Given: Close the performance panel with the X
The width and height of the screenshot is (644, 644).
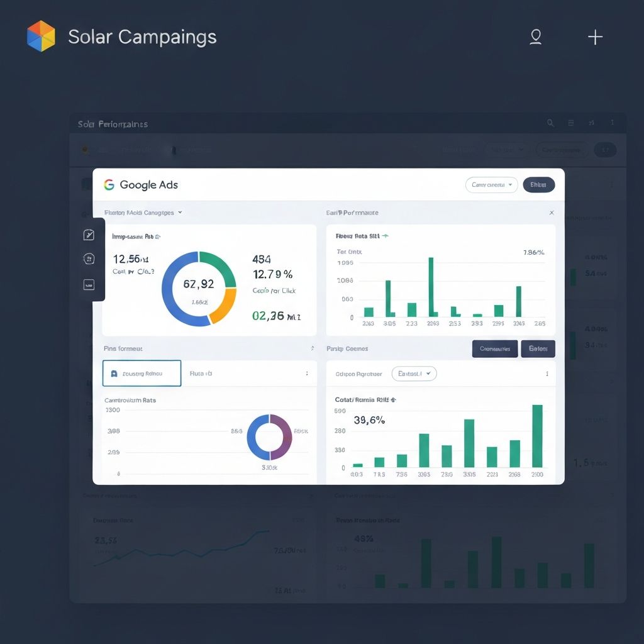Looking at the screenshot, I should click(552, 213).
